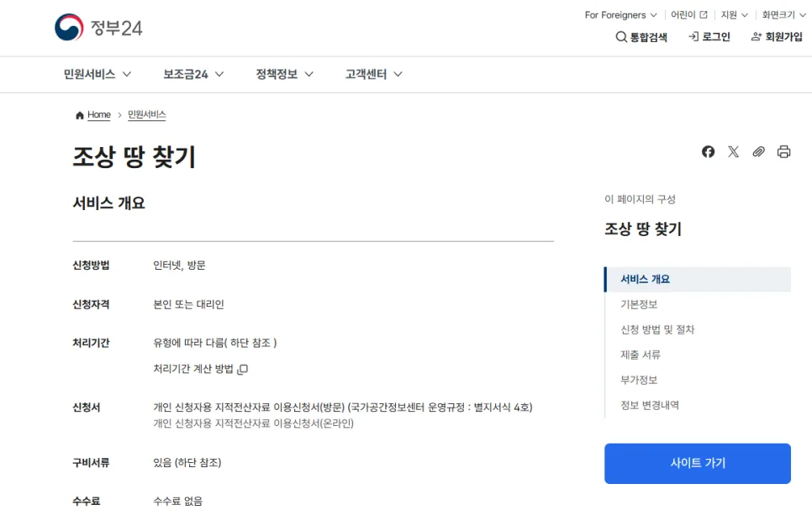
Task: Open 개인 신청자용 지적전산자료 이용신청서(온라인) link
Action: pos(253,423)
